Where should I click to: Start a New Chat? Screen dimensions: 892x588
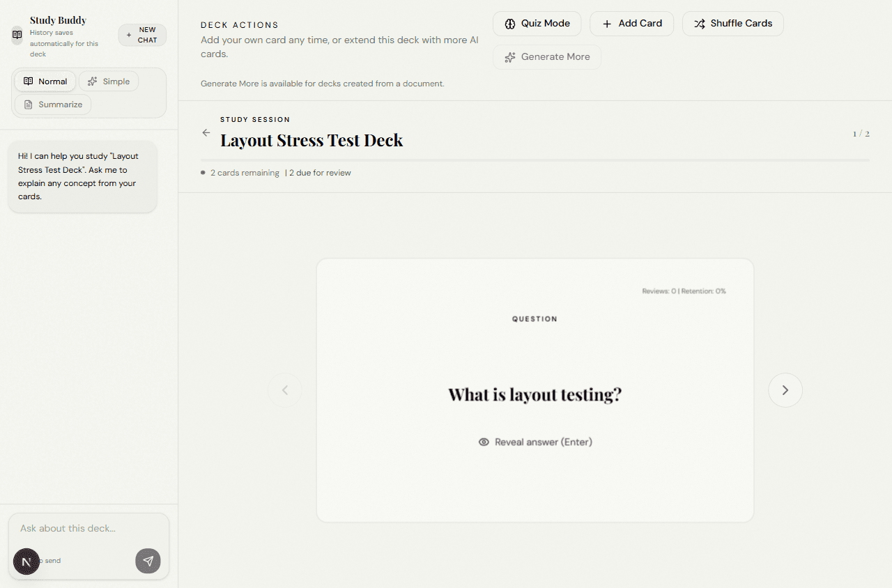coord(142,35)
